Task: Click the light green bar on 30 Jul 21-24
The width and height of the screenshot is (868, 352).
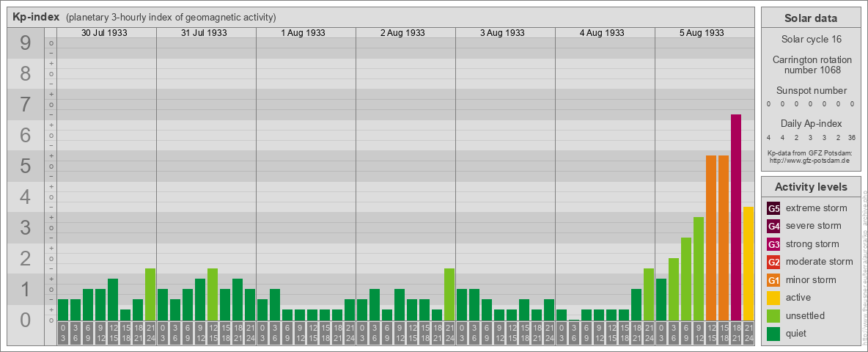Action: point(150,295)
